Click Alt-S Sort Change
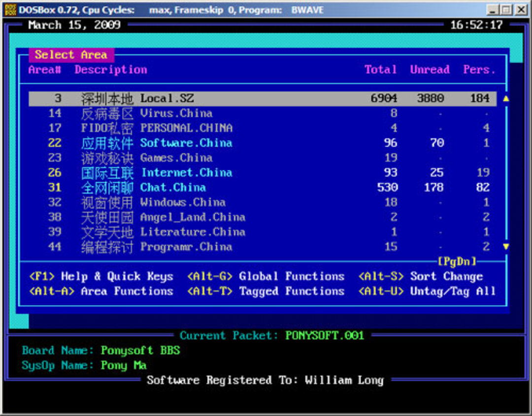This screenshot has width=532, height=416. point(421,277)
